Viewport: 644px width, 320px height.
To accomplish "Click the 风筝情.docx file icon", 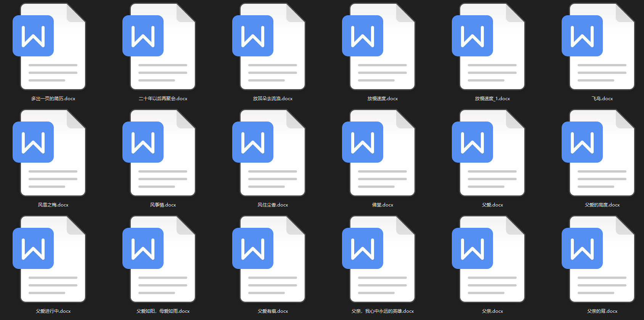I will (x=159, y=153).
